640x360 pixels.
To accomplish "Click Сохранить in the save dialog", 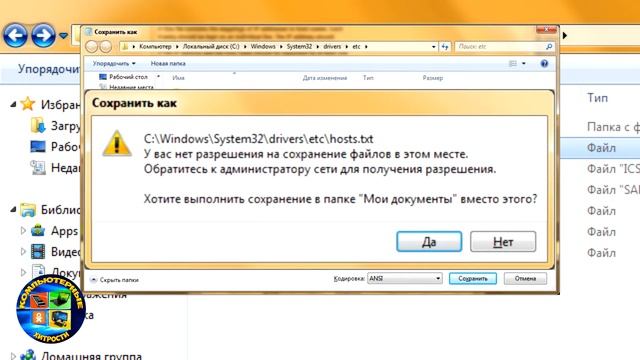I will (x=473, y=278).
